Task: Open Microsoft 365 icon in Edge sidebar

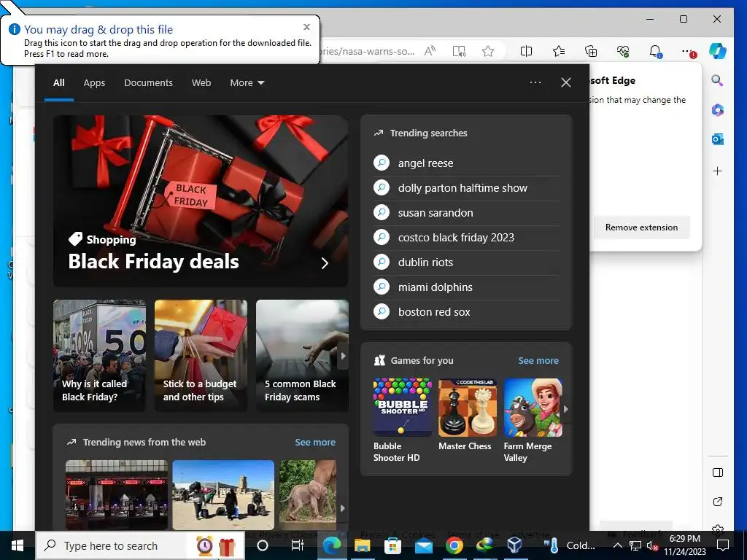Action: click(718, 110)
